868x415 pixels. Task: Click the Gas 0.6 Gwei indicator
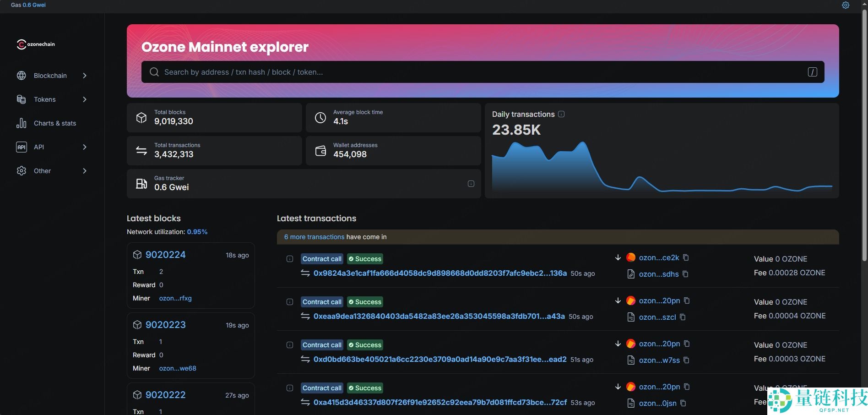28,5
